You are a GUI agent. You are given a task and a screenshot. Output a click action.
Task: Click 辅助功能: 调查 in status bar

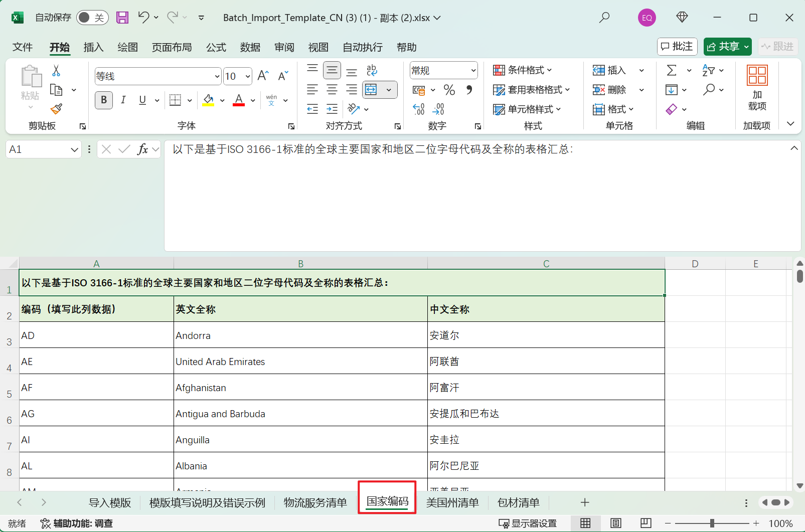[x=76, y=523]
